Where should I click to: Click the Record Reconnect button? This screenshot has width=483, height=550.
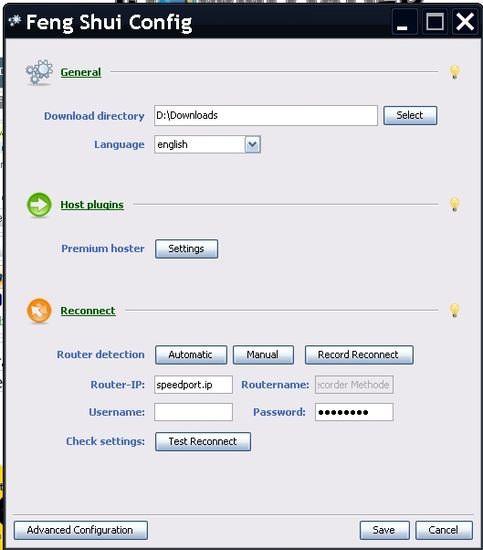pyautogui.click(x=359, y=355)
